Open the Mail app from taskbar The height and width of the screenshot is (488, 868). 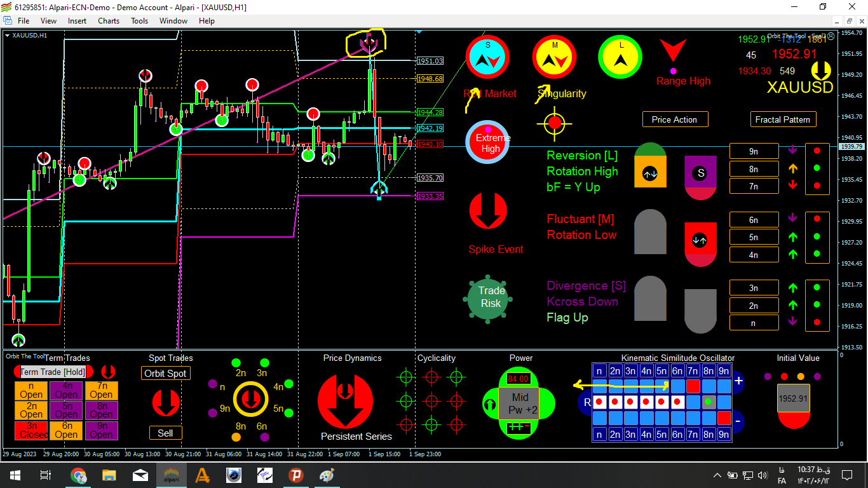(x=140, y=475)
